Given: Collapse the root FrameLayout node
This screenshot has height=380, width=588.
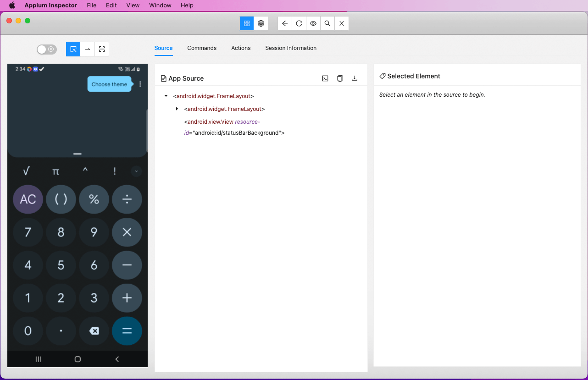Looking at the screenshot, I should coord(166,96).
